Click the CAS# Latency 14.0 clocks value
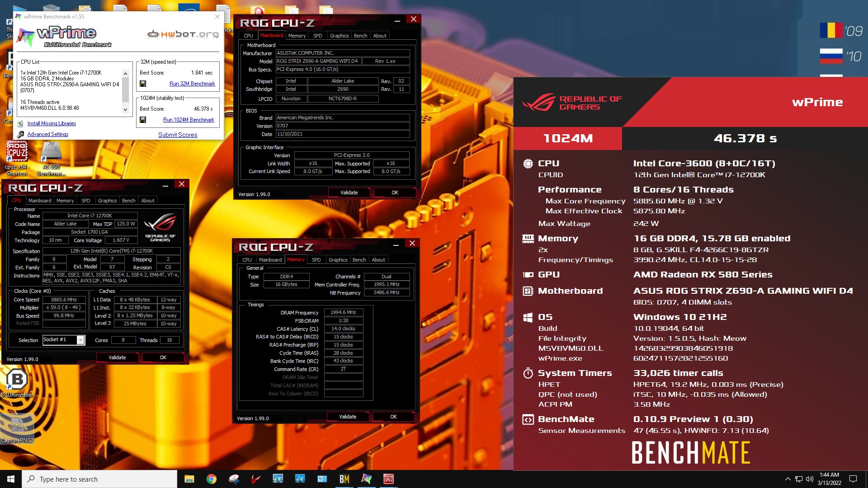This screenshot has height=488, width=868. (x=343, y=328)
